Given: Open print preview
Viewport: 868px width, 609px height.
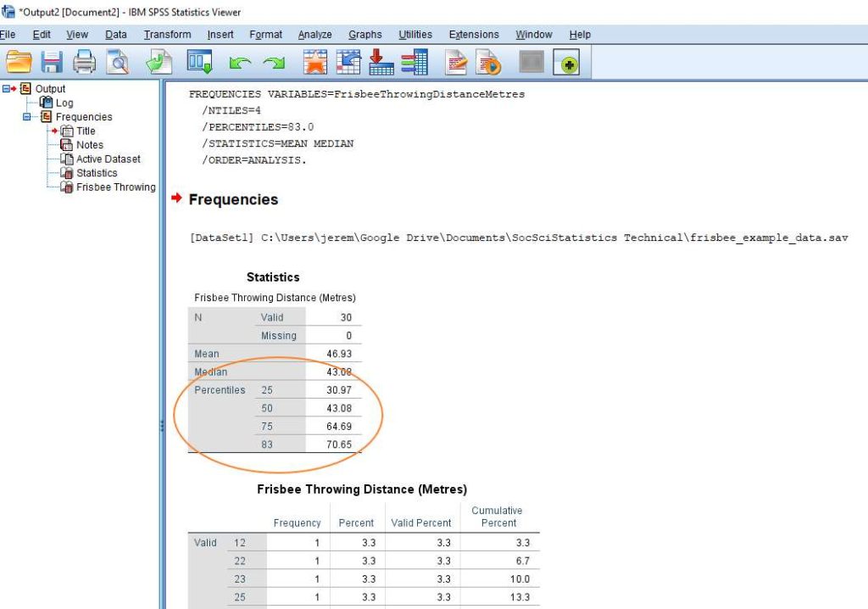Looking at the screenshot, I should (118, 61).
